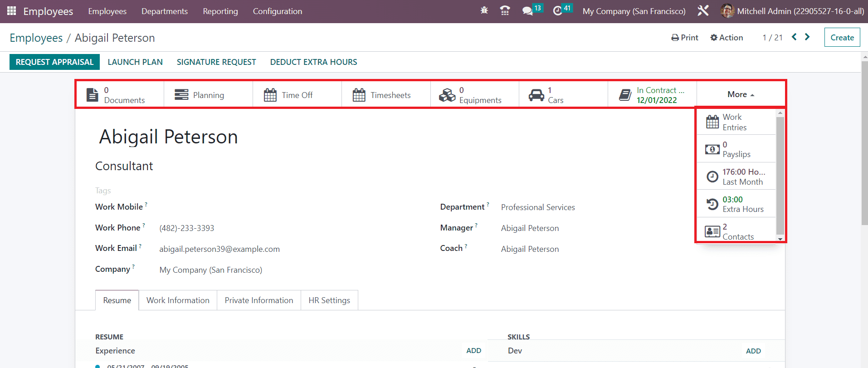Open the Payslips entry in More dropdown
868x368 pixels.
(x=736, y=149)
